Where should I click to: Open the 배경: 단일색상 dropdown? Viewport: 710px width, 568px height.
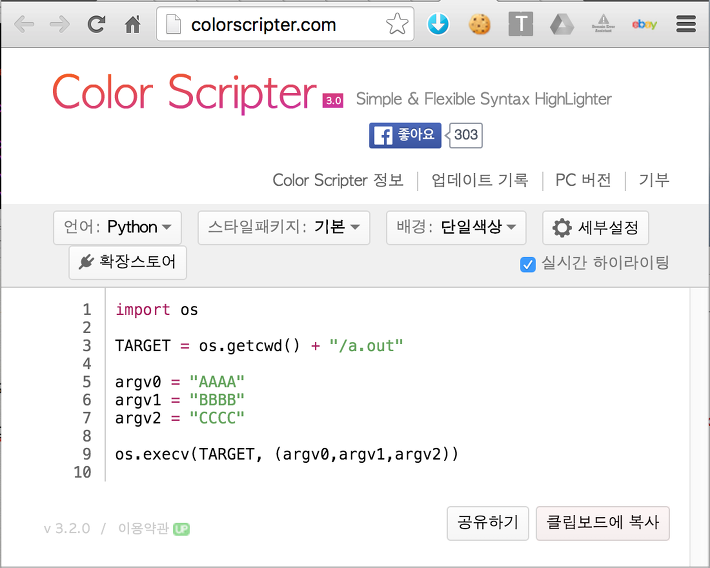[456, 227]
